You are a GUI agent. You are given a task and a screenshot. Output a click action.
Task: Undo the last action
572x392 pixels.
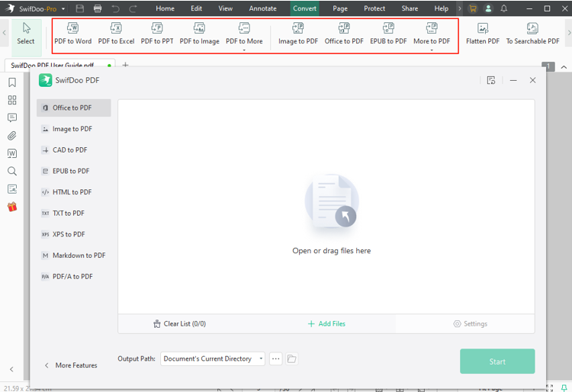(116, 8)
